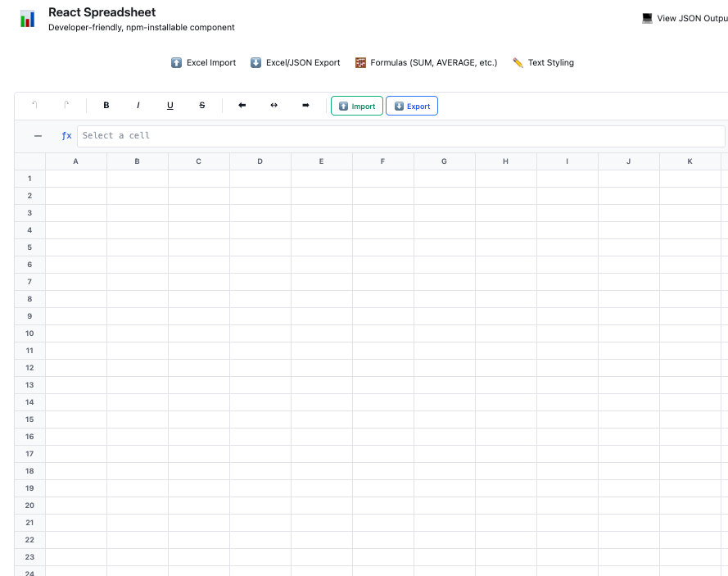728x576 pixels.
Task: Toggle underline text formatting
Action: (170, 105)
